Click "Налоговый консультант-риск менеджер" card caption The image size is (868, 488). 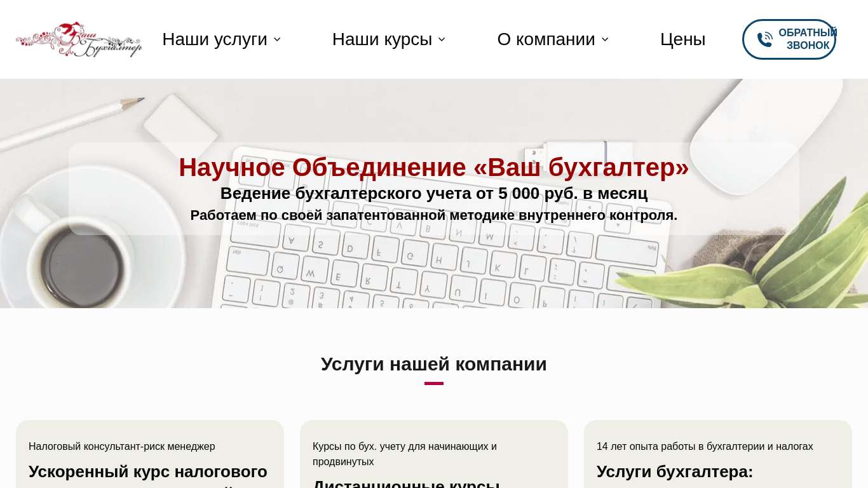[x=122, y=446]
